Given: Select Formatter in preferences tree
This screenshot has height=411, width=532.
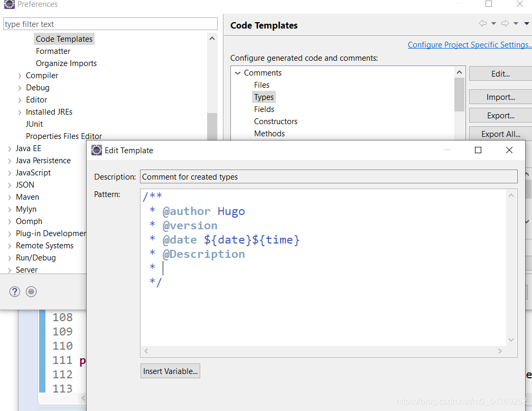Looking at the screenshot, I should 53,51.
